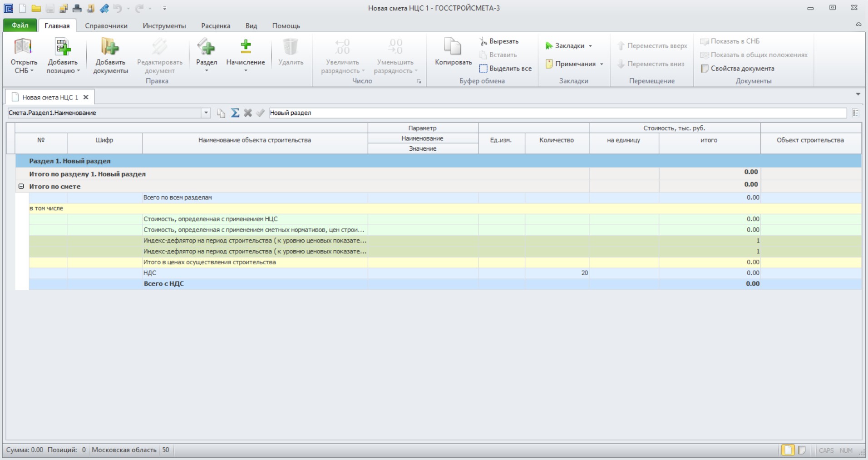Open the Смета.Раздел1.Наименование combo box arrow
Image resolution: width=868 pixels, height=460 pixels.
tap(206, 113)
